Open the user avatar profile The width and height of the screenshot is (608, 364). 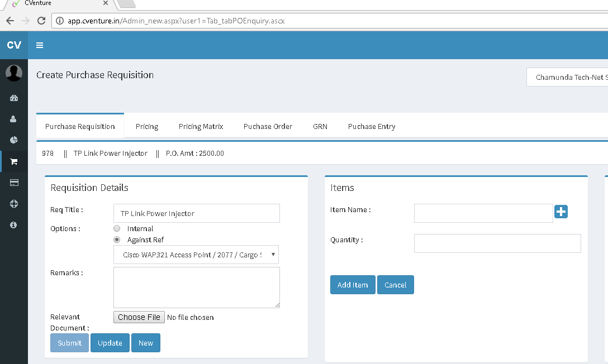(14, 73)
